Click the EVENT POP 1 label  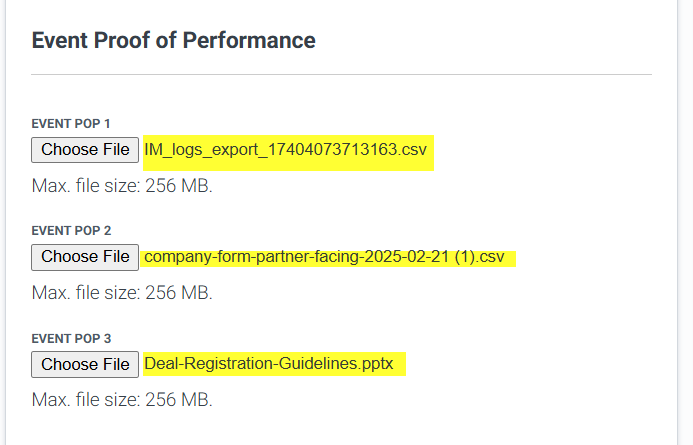click(71, 123)
